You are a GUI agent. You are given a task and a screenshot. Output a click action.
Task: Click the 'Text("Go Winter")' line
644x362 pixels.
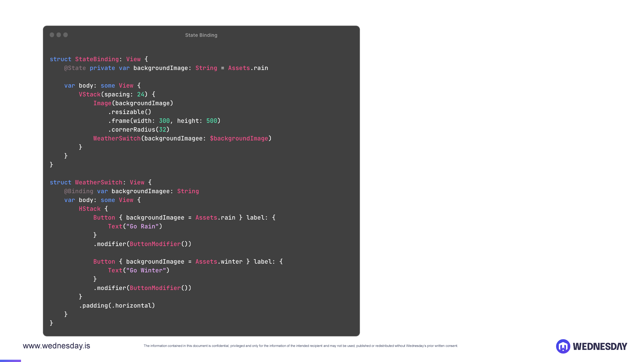coord(139,270)
